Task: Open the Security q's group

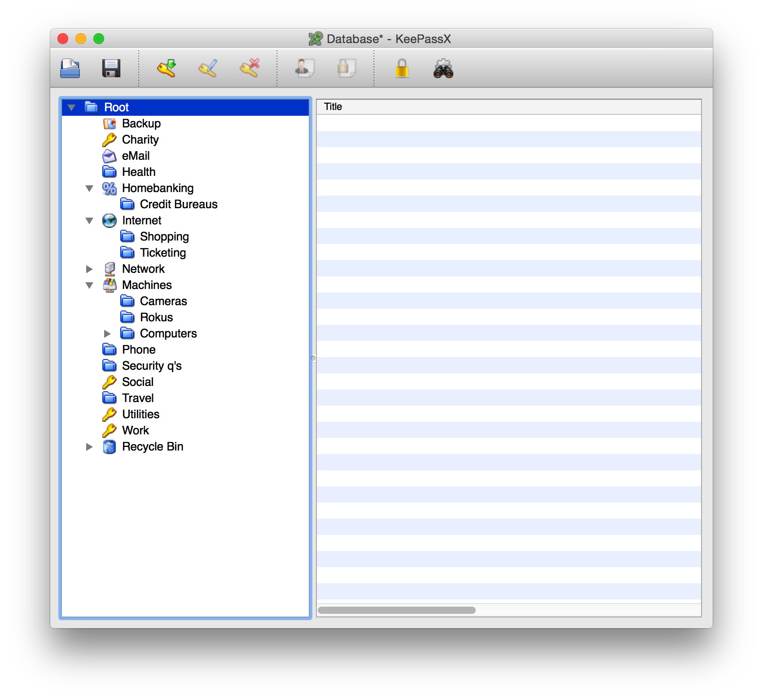Action: [151, 366]
